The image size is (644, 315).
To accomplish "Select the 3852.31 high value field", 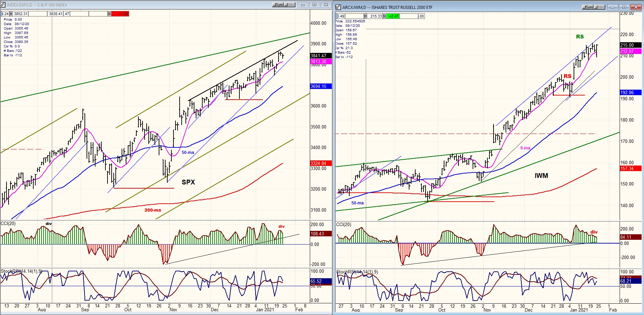I will click(21, 14).
